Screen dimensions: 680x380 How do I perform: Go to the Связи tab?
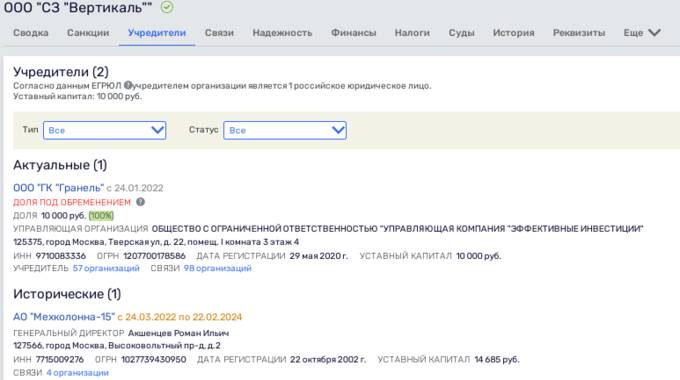click(x=219, y=33)
